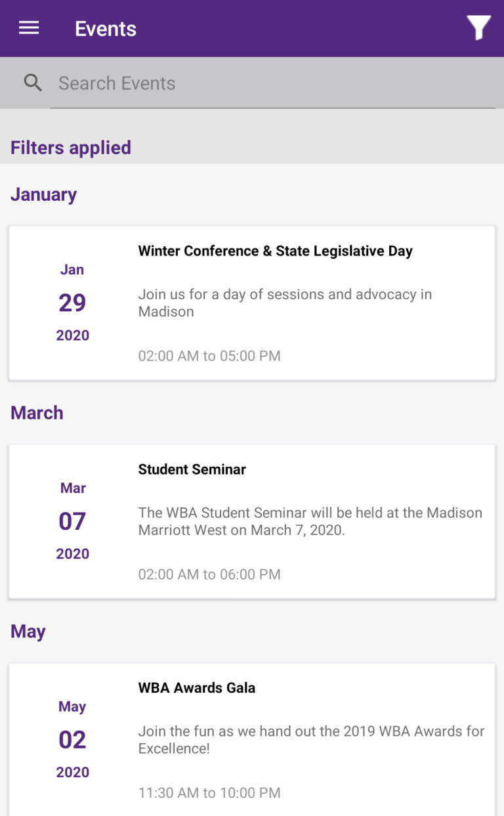Tap the Madison Marriott West description text
This screenshot has height=816, width=504.
pyautogui.click(x=310, y=521)
